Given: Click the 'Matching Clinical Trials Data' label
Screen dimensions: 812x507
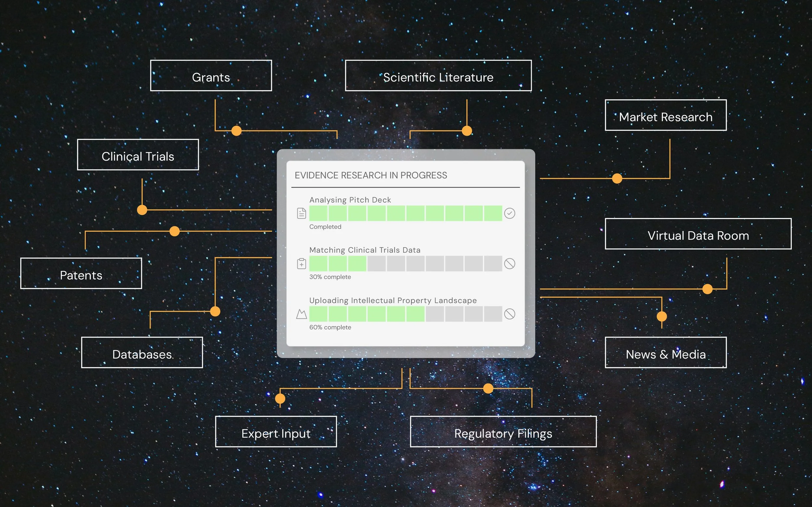Looking at the screenshot, I should click(x=365, y=250).
